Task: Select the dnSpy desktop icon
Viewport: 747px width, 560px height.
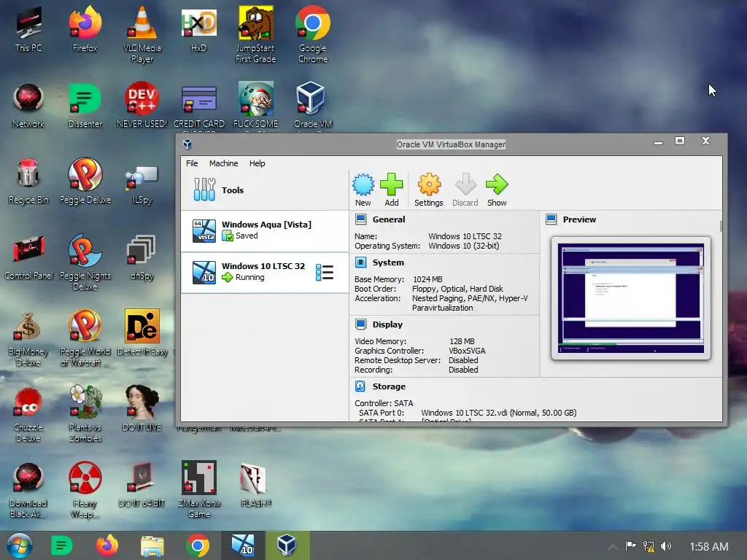Action: [x=142, y=257]
